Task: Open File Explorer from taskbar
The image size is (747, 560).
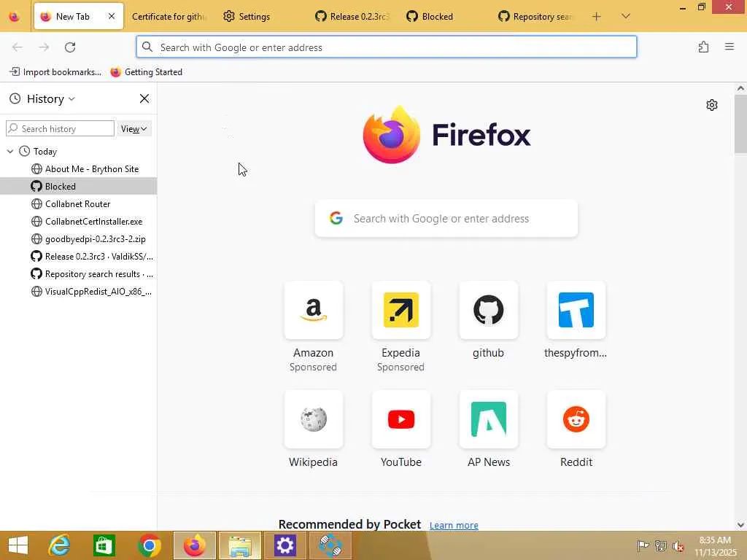Action: click(x=239, y=545)
